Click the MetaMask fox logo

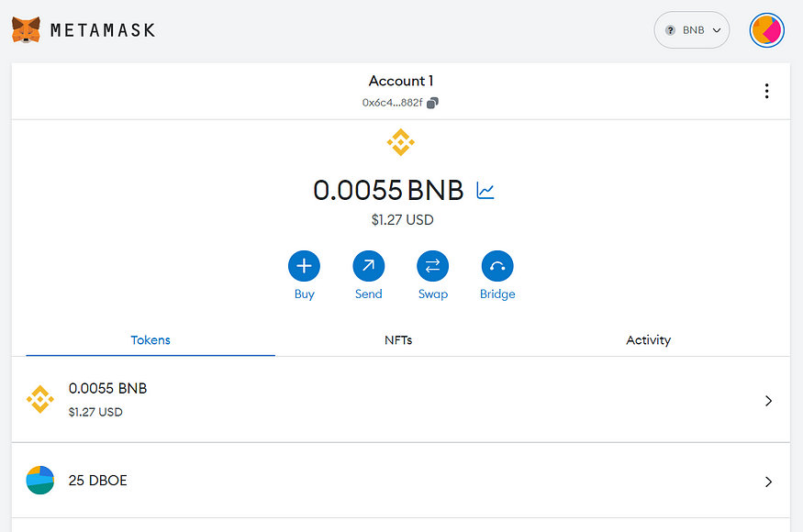coord(26,29)
